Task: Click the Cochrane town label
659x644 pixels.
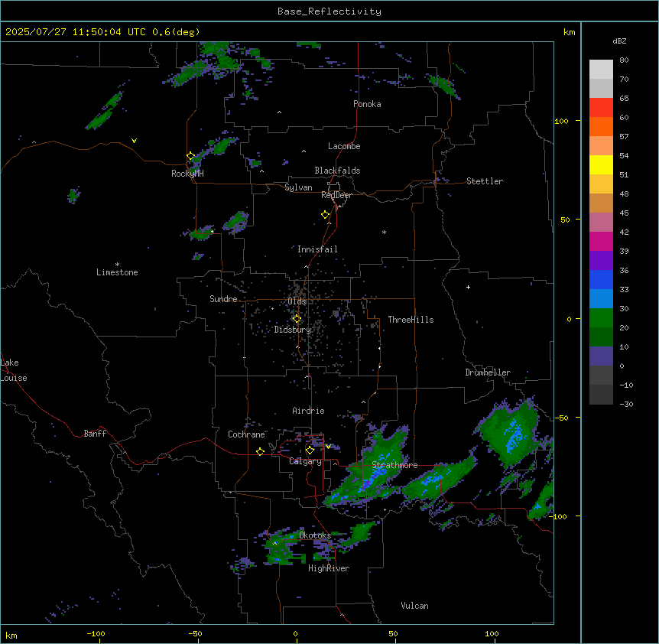Action: point(246,434)
